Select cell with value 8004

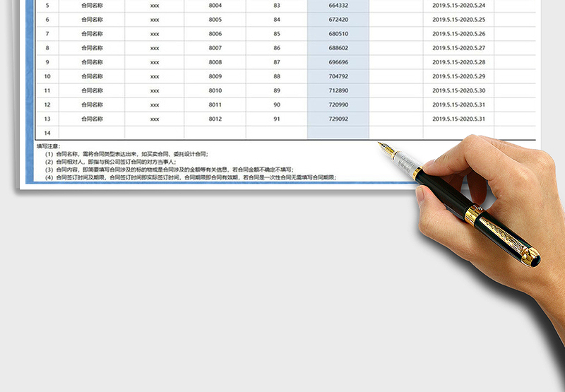[x=215, y=6]
